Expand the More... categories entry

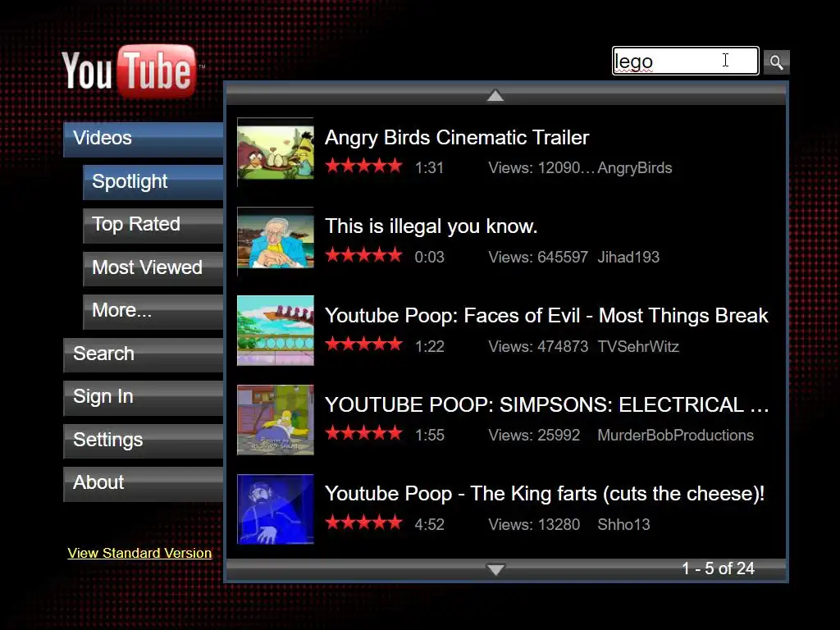pyautogui.click(x=153, y=311)
